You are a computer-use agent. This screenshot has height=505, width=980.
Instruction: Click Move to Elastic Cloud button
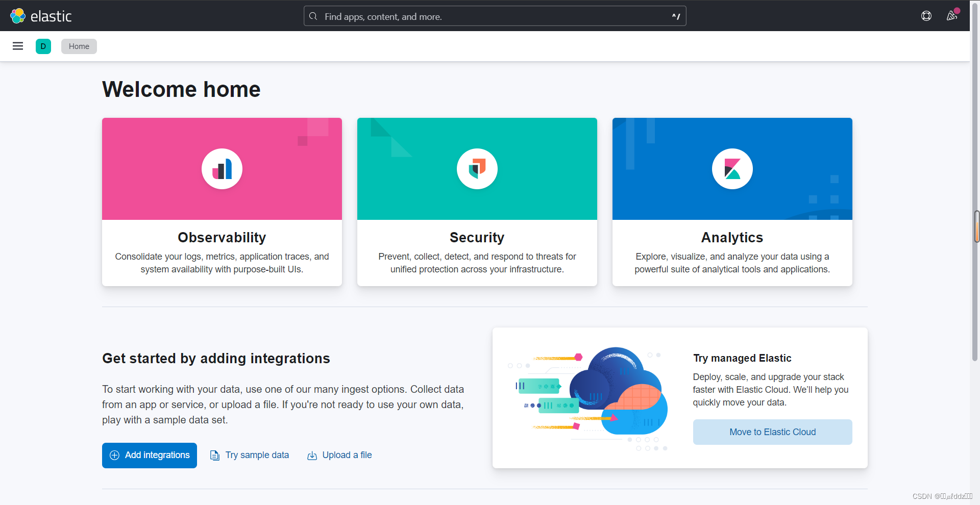pos(773,432)
